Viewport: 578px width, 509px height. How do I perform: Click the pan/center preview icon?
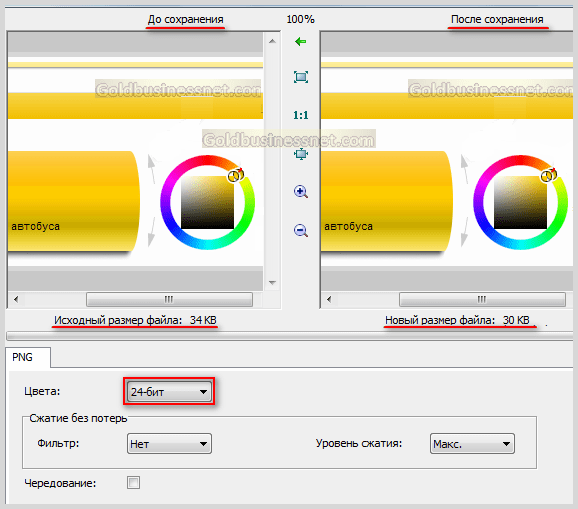[x=301, y=153]
